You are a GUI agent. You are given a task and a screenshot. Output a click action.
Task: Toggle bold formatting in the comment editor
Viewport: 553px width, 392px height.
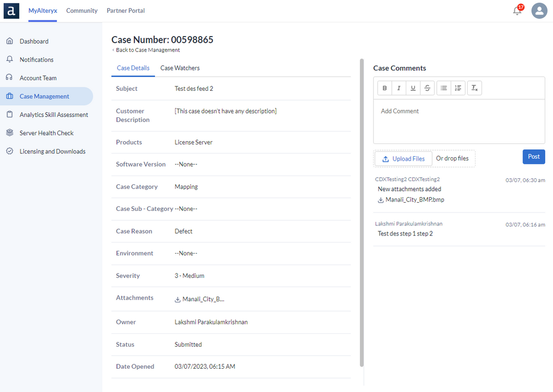click(x=385, y=87)
